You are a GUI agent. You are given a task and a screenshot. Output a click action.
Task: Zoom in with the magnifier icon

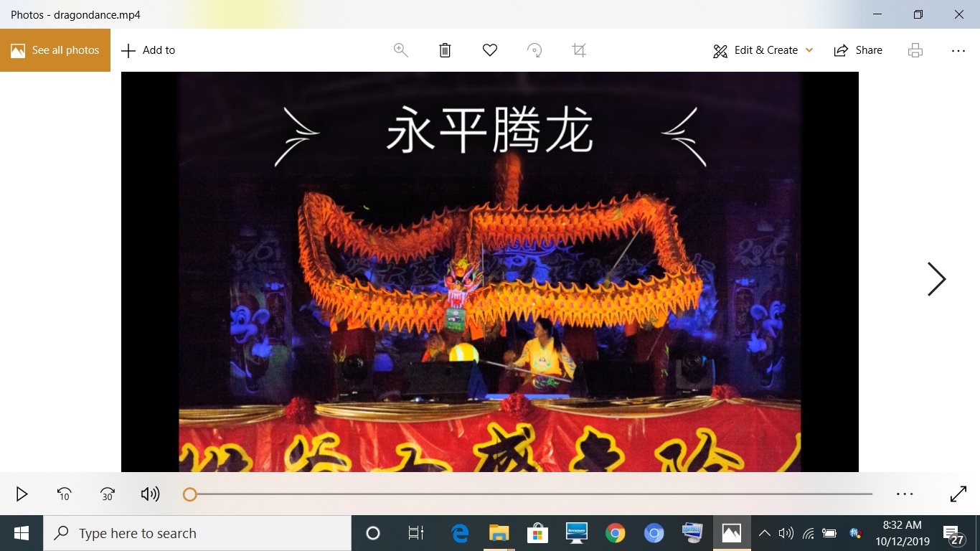tap(401, 50)
